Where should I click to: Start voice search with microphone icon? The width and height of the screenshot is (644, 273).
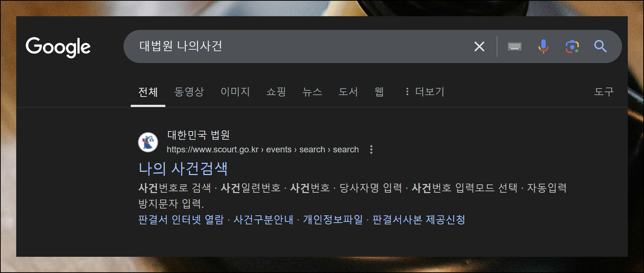pyautogui.click(x=543, y=46)
